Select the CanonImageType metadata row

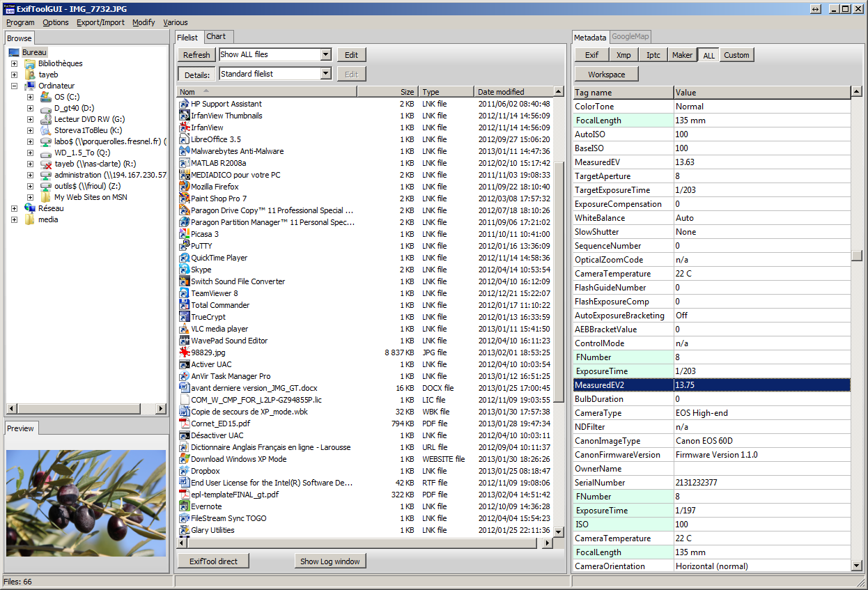[711, 441]
